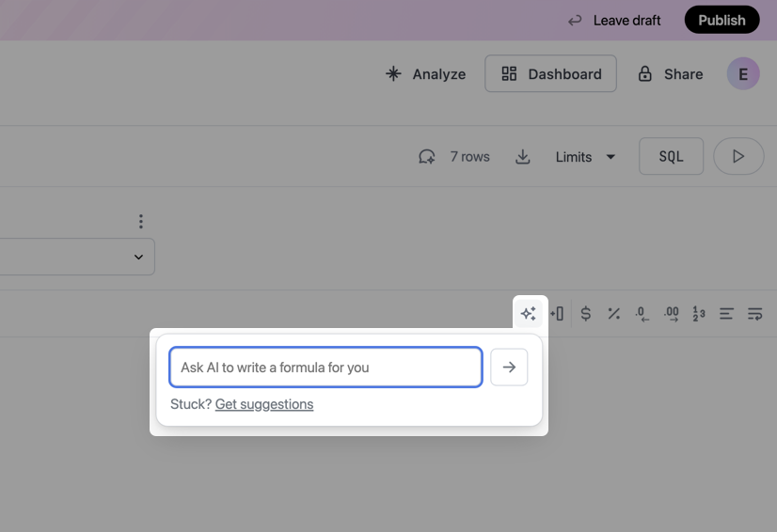Click the Get suggestions link
The height and width of the screenshot is (532, 777).
coord(264,404)
